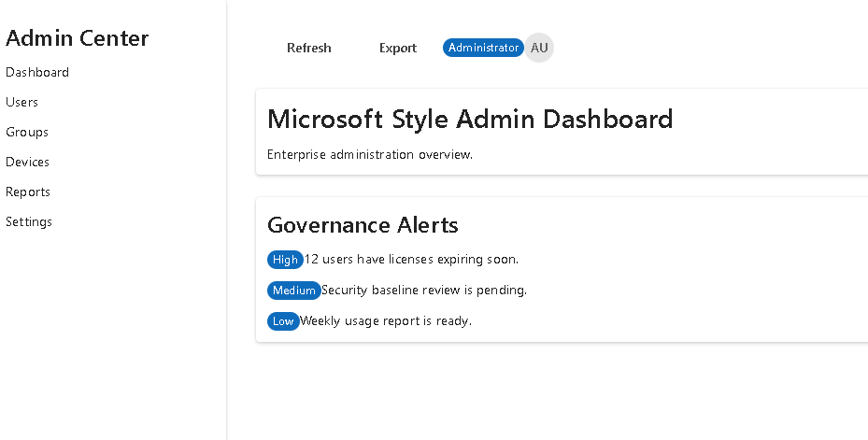Viewport: 868px width, 440px height.
Task: Open the Groups page
Action: point(27,133)
